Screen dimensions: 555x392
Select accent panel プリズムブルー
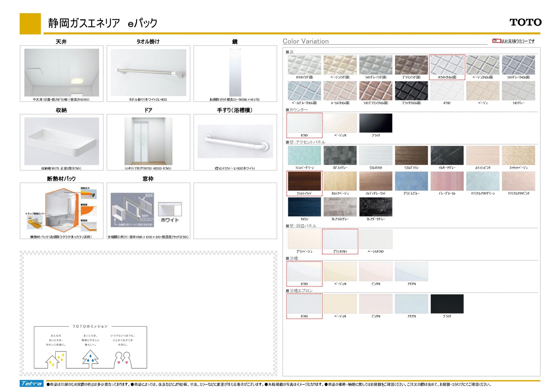click(411, 181)
